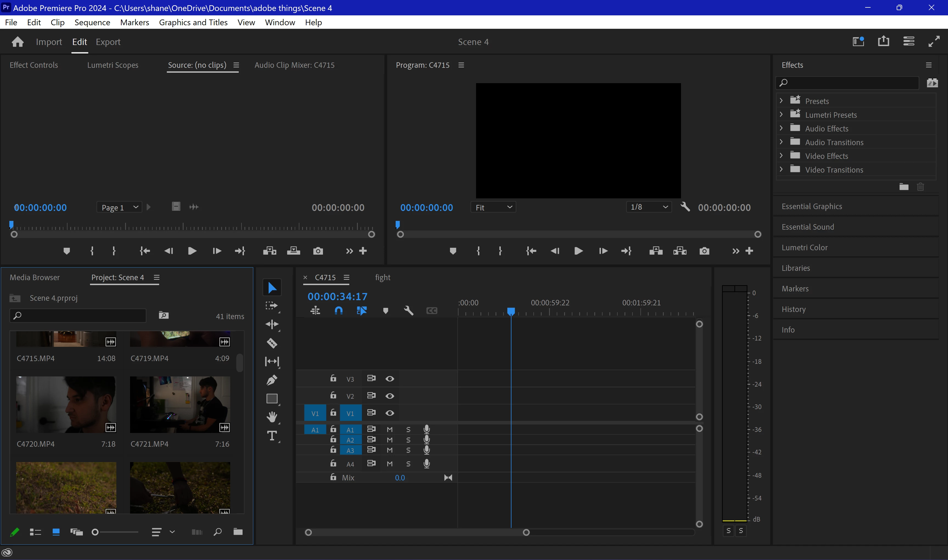The height and width of the screenshot is (560, 948).
Task: Select the C4720.MP4 clip thumbnail
Action: click(66, 404)
